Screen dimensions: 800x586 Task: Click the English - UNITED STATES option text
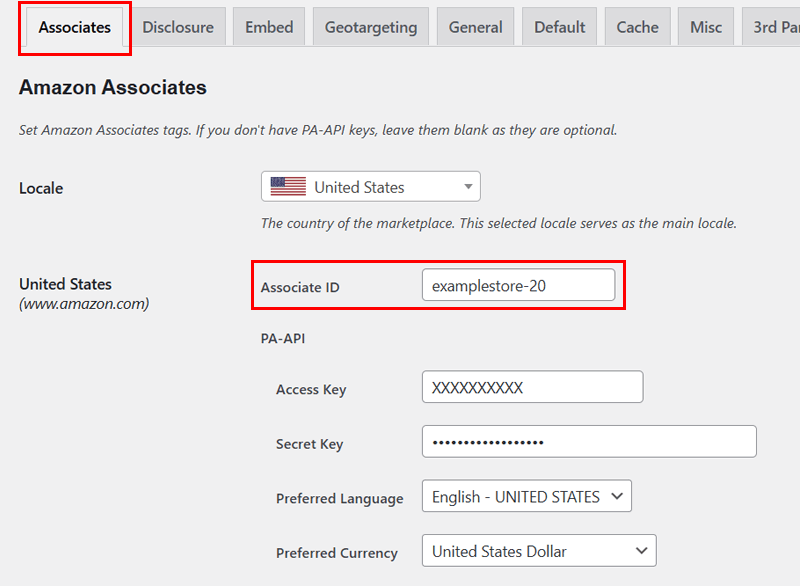click(516, 497)
